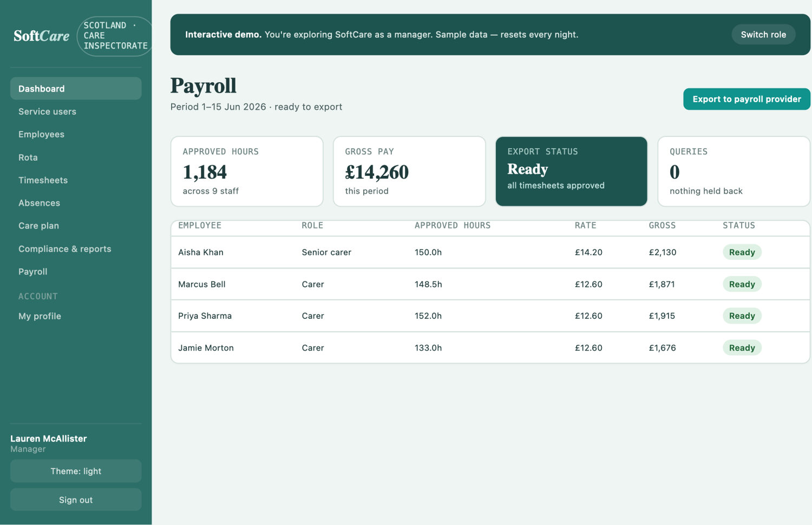Click the Scotland Care Inspectorate badge
Screen dimensions: 812x525
pyautogui.click(x=115, y=36)
